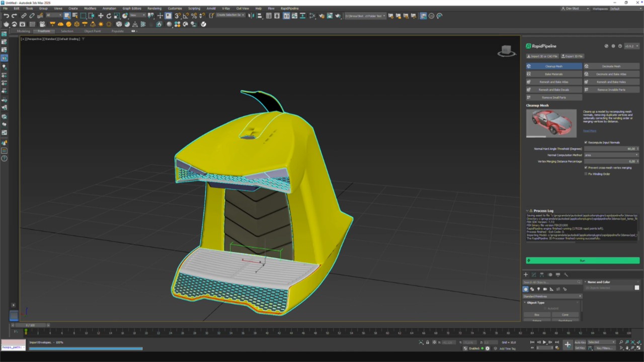Select the Select and Link tool
644x362 pixels.
pyautogui.click(x=24, y=16)
